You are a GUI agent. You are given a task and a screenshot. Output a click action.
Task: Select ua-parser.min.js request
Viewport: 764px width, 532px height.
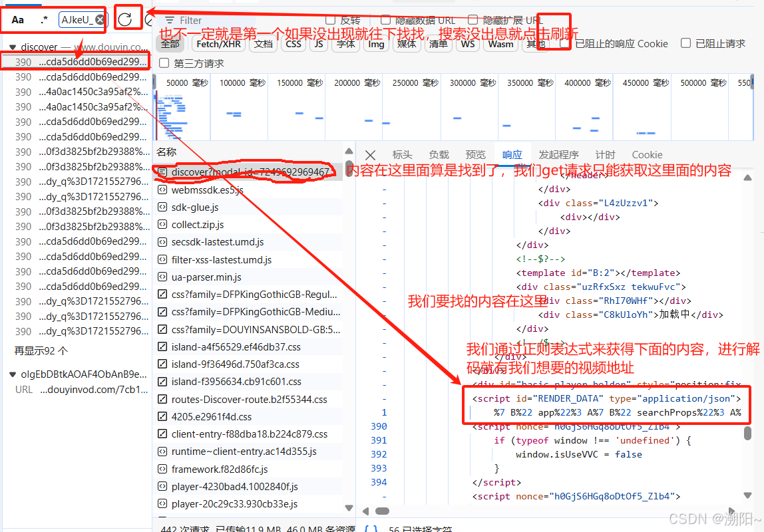[248, 277]
